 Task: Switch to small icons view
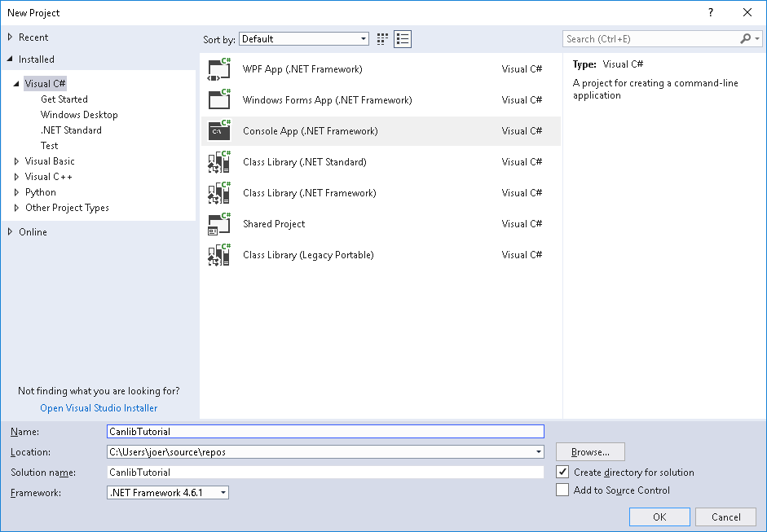tap(382, 39)
